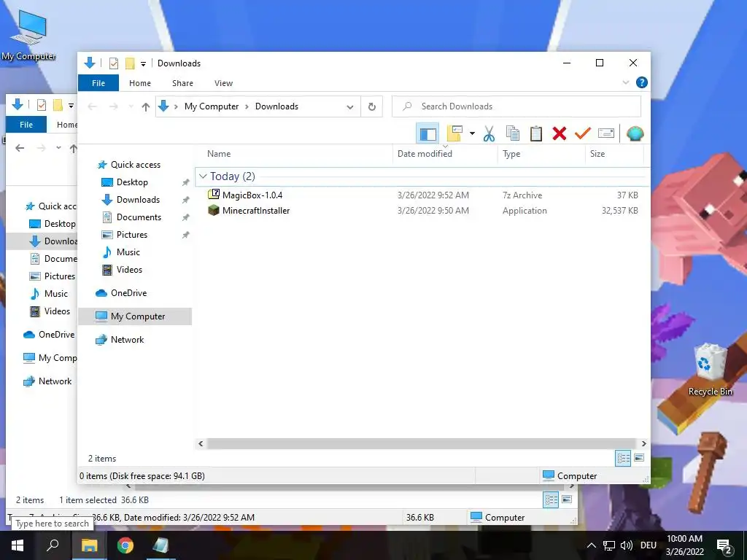747x560 pixels.
Task: Click the refresh button beside address bar
Action: [x=372, y=106]
